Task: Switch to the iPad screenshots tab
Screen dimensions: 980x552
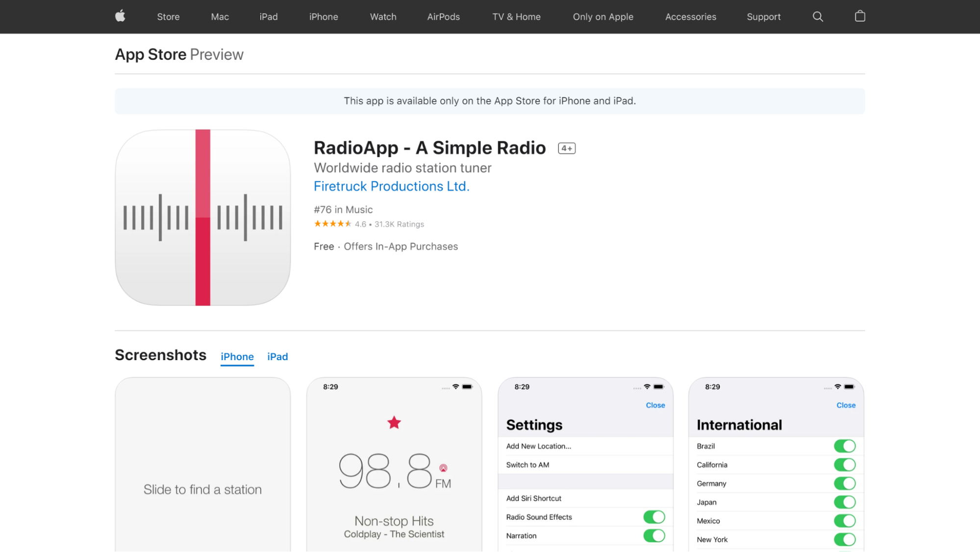Action: pyautogui.click(x=277, y=357)
